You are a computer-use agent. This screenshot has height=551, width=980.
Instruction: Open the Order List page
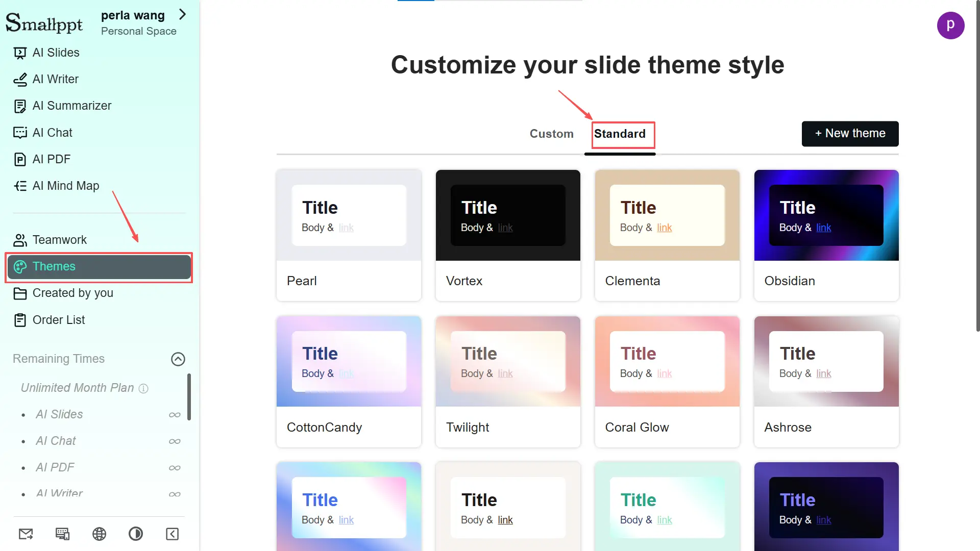click(x=58, y=320)
